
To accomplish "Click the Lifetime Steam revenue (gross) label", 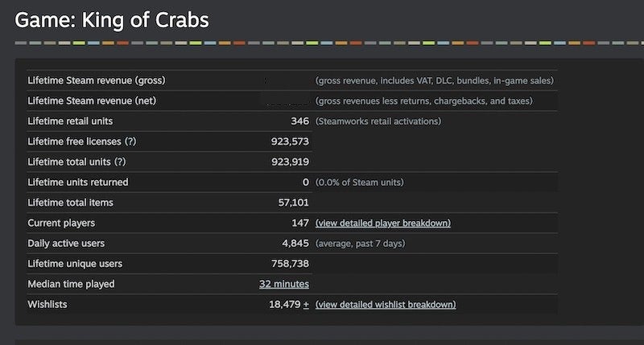I will [97, 80].
